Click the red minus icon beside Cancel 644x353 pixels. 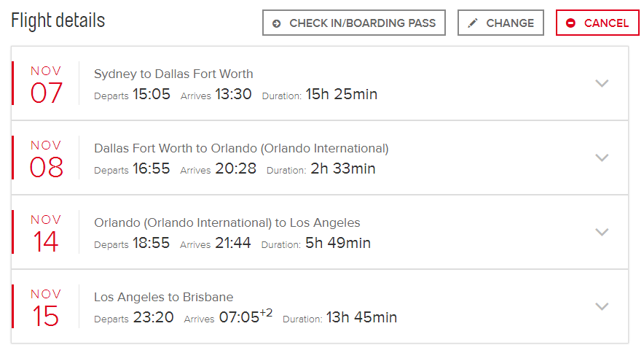(570, 23)
